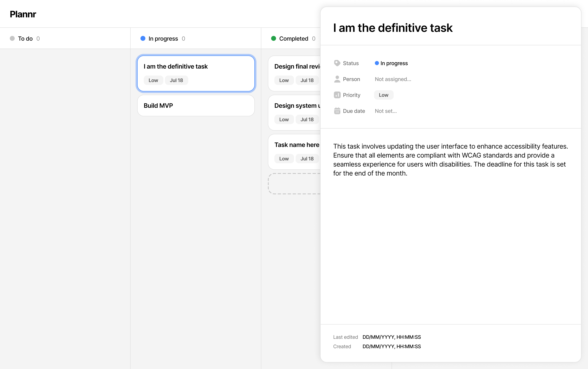The width and height of the screenshot is (588, 369).
Task: Open the Task name here card
Action: tap(294, 151)
